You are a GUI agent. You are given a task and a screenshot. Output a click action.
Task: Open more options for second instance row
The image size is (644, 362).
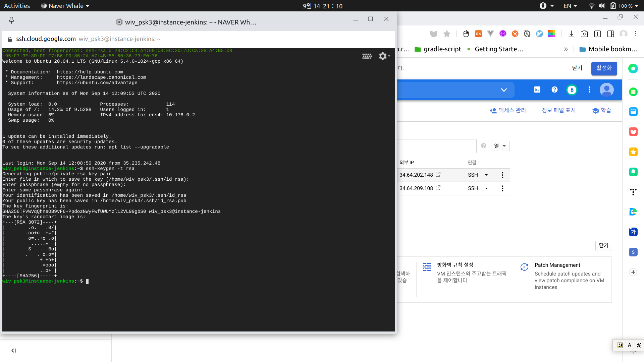click(x=502, y=188)
